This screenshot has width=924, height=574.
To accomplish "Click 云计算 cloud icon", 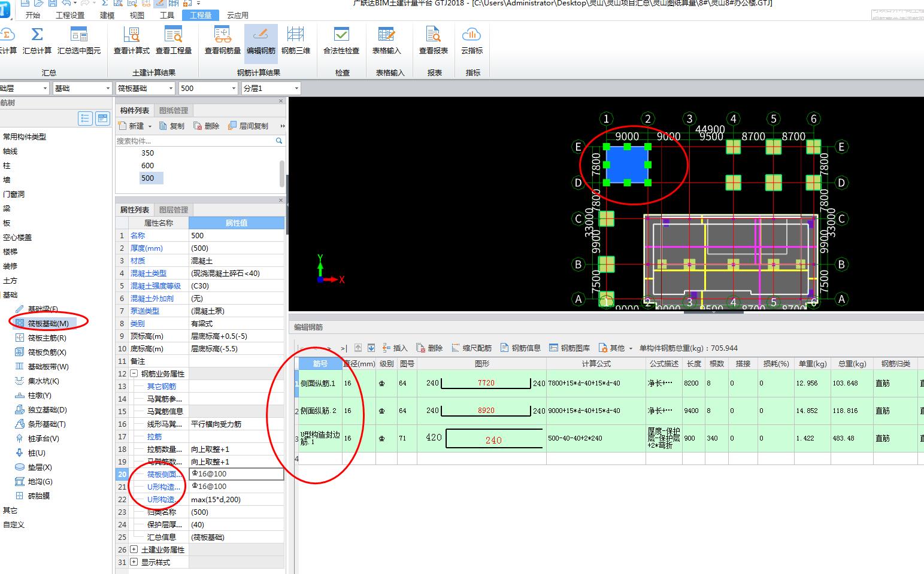I will point(7,34).
